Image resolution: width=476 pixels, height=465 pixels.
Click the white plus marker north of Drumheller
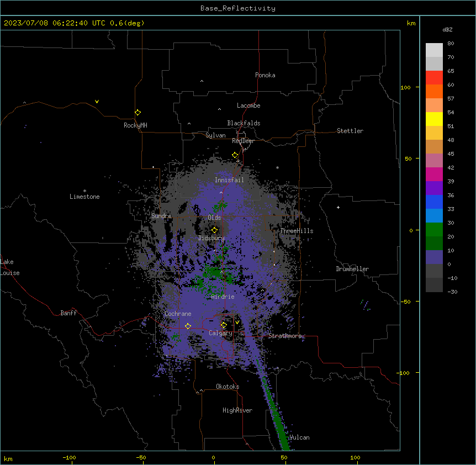tap(338, 207)
